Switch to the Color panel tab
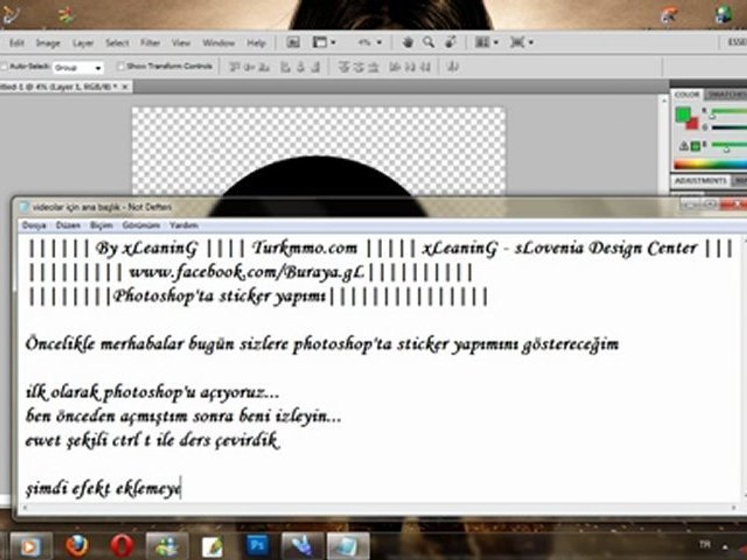This screenshot has height=560, width=747. (x=687, y=94)
